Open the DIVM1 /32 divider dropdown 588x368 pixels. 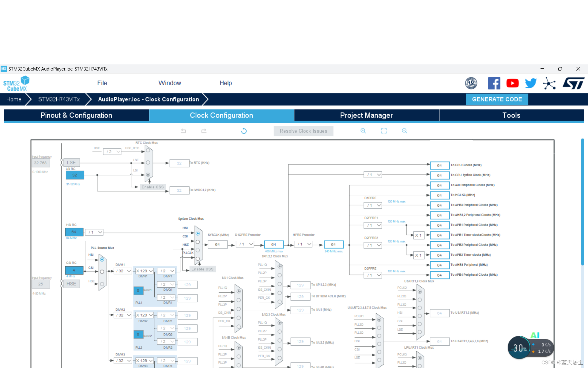(123, 271)
